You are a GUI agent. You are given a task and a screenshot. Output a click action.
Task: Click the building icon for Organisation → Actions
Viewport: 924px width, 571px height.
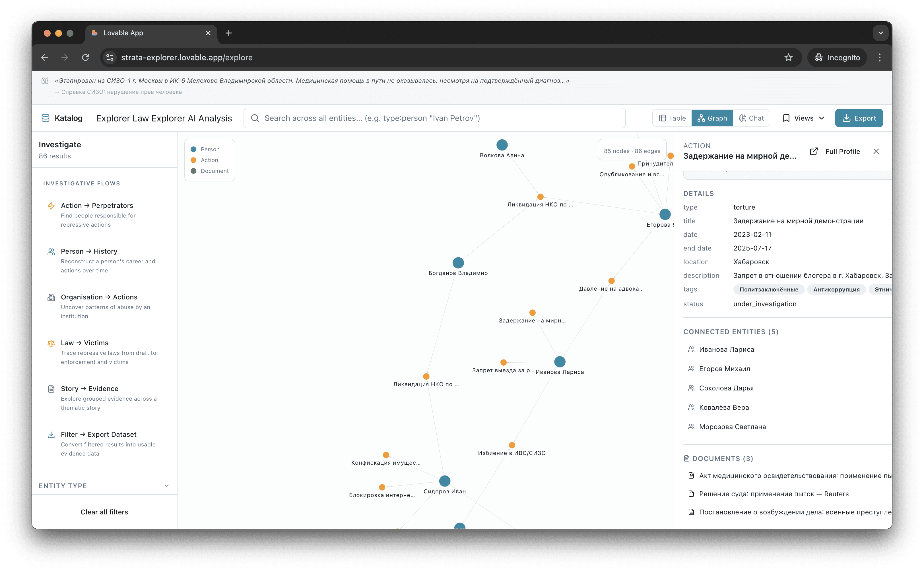(x=51, y=297)
